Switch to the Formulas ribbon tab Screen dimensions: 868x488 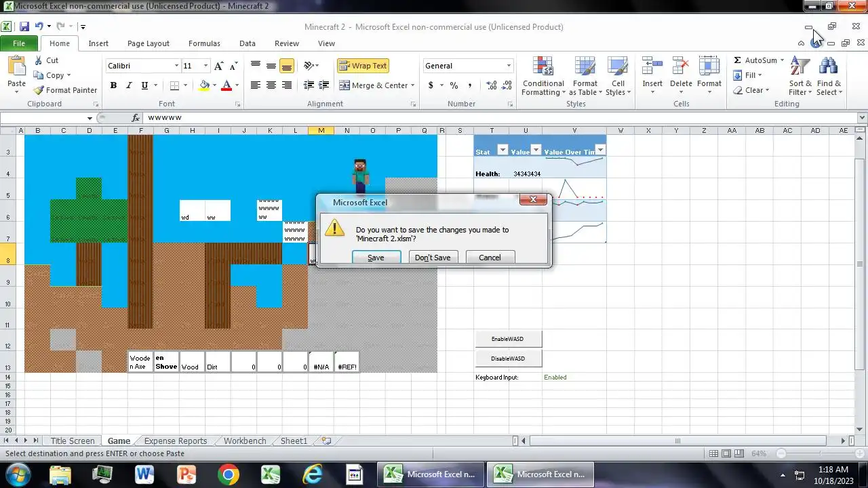point(204,43)
